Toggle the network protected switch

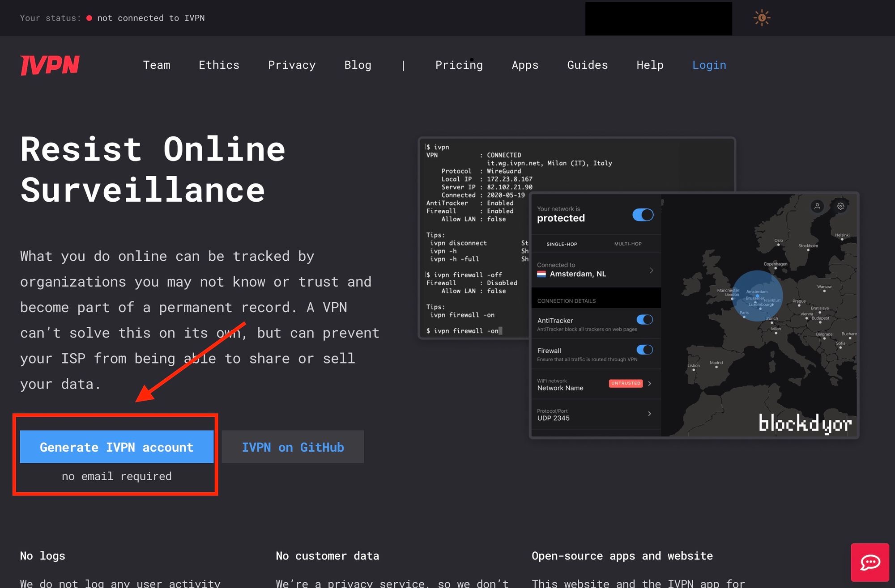[643, 215]
